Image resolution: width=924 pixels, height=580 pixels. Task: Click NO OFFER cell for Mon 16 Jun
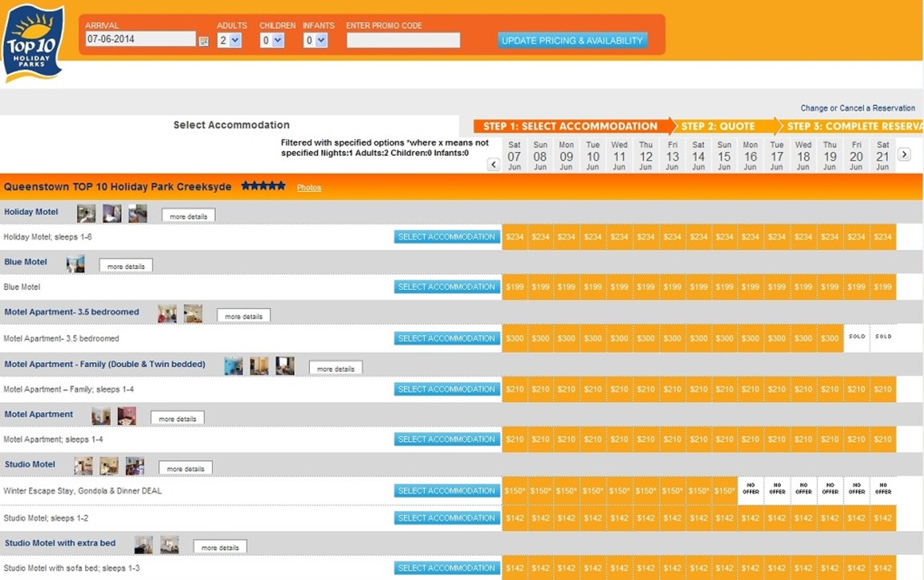[751, 490]
